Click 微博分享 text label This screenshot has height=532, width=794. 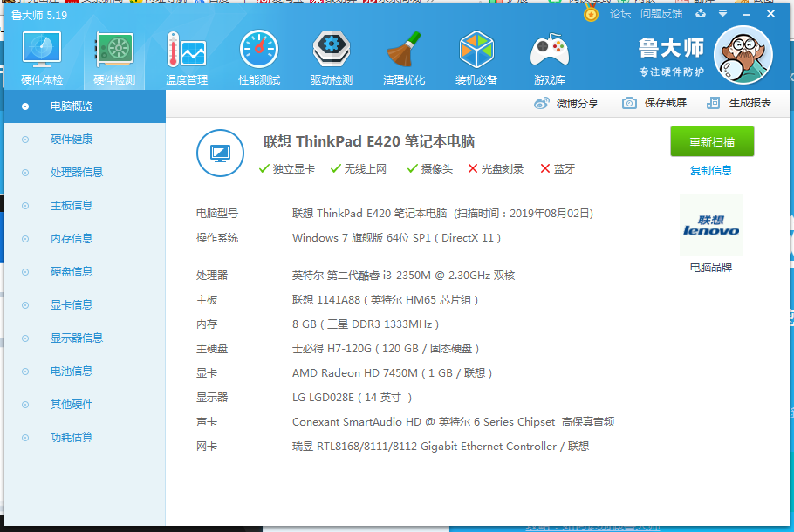[578, 103]
